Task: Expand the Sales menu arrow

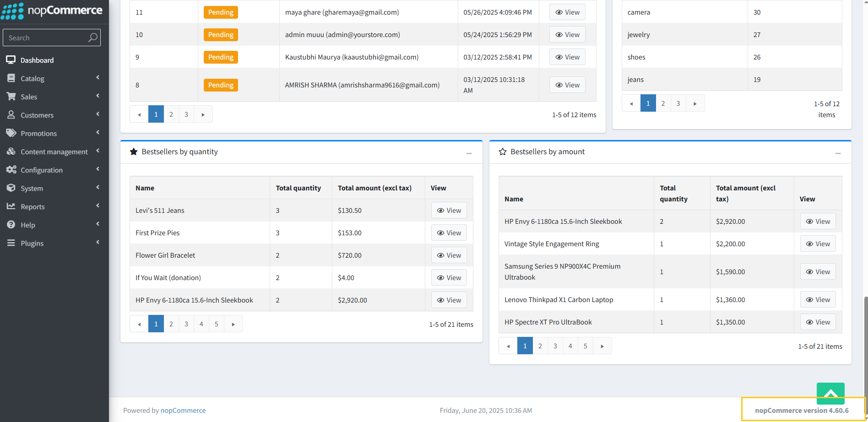Action: [98, 96]
